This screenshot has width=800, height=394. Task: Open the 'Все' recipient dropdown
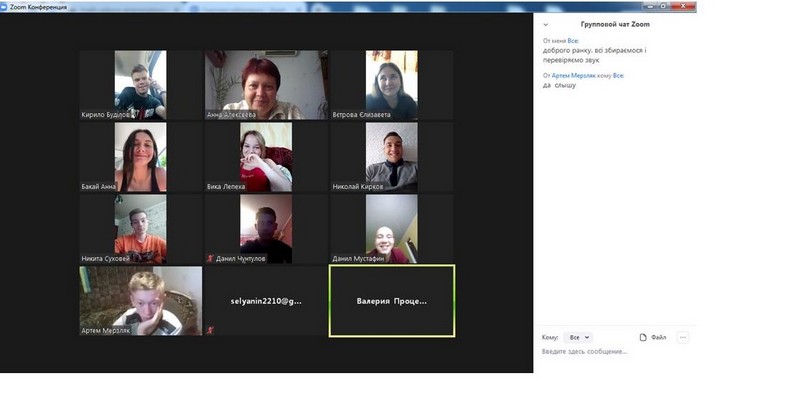click(x=579, y=337)
